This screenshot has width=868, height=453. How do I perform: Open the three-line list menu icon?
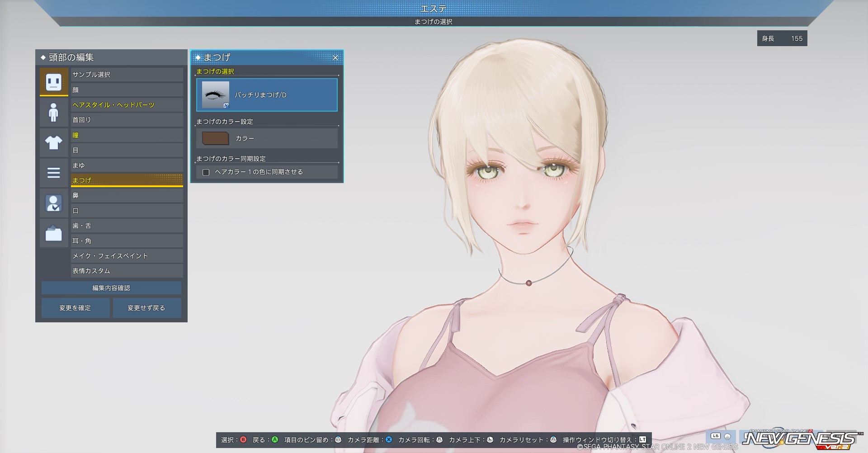click(54, 173)
